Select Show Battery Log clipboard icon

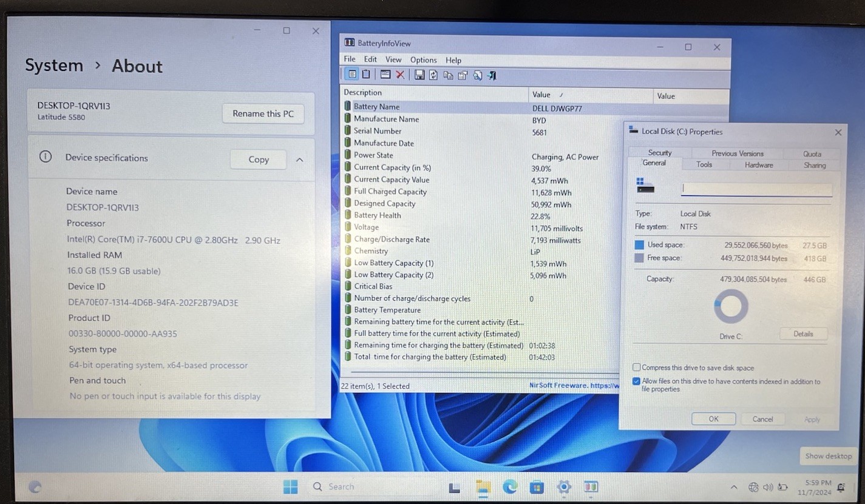[x=366, y=75]
